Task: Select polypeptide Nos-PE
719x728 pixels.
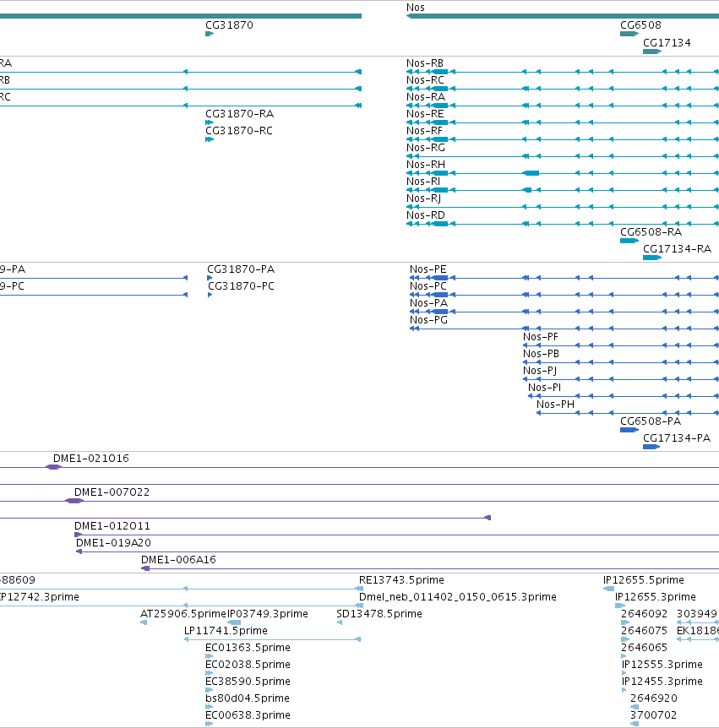Action: pyautogui.click(x=428, y=269)
